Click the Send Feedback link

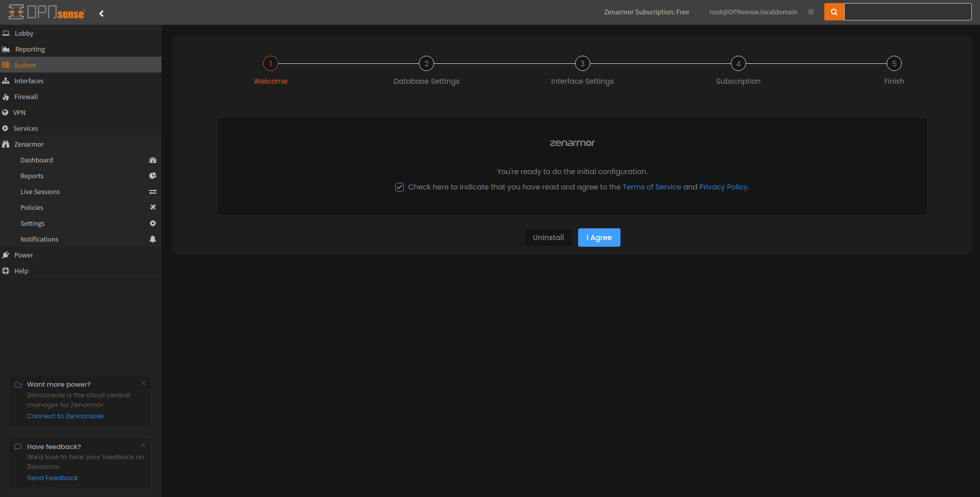[x=53, y=478]
